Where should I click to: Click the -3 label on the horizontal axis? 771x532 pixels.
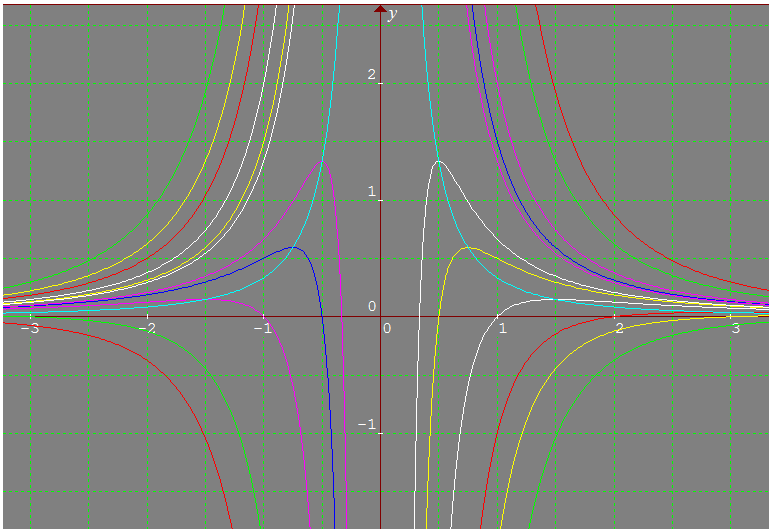click(x=30, y=328)
